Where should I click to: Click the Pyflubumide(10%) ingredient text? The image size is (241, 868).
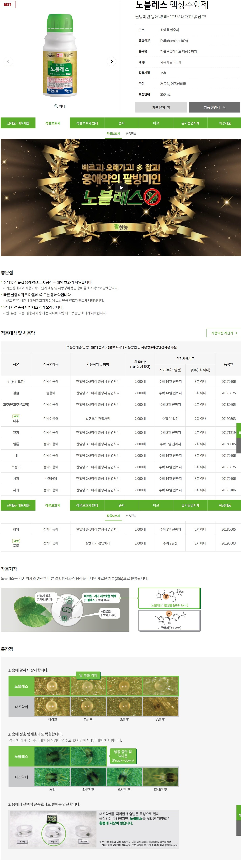coord(174,41)
